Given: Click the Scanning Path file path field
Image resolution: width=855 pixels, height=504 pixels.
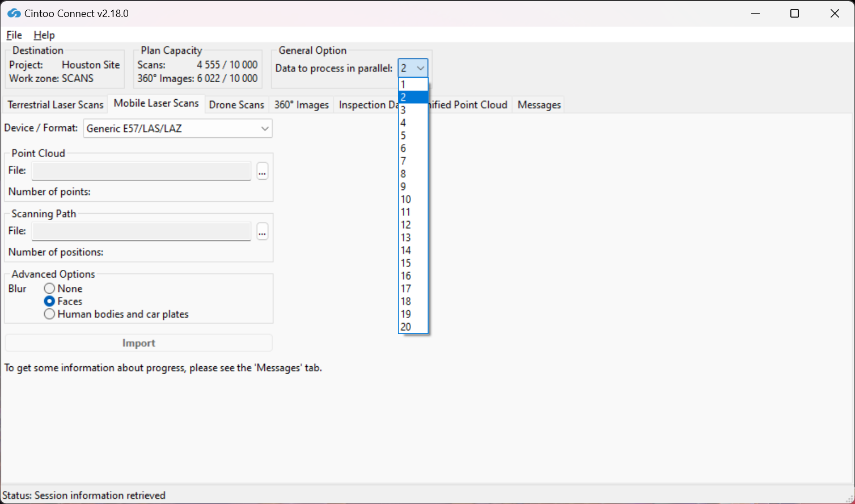Looking at the screenshot, I should pyautogui.click(x=141, y=231).
